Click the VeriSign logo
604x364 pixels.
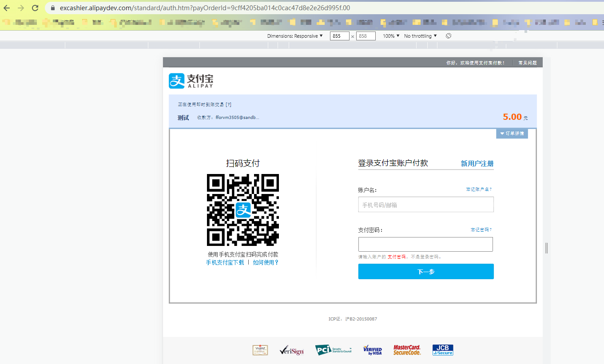(x=292, y=351)
